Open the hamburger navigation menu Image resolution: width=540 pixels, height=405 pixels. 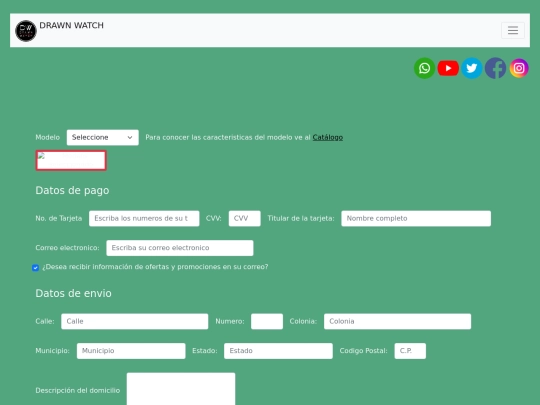(512, 30)
